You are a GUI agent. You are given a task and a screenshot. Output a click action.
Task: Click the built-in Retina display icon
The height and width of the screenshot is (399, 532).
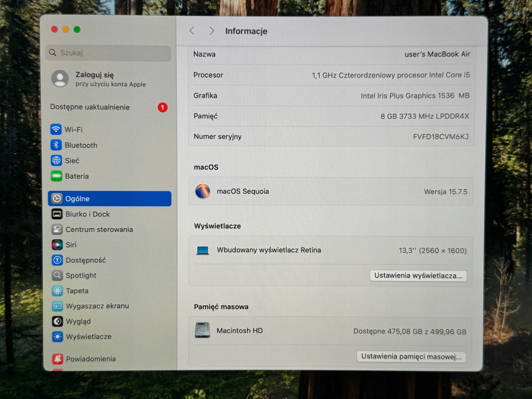tap(202, 250)
